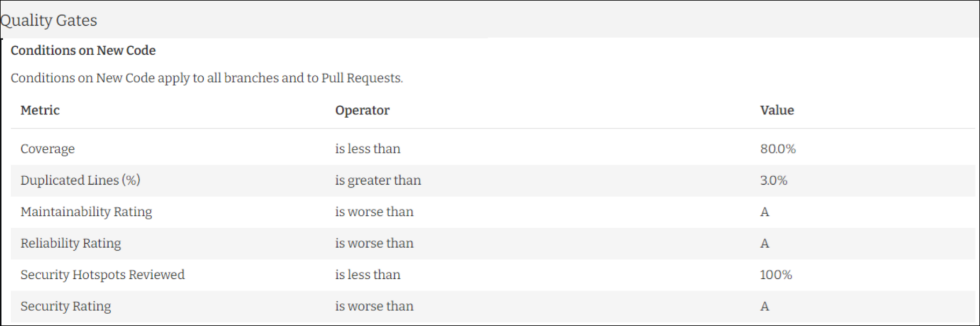
Task: Click the Security Rating A value
Action: tap(764, 306)
